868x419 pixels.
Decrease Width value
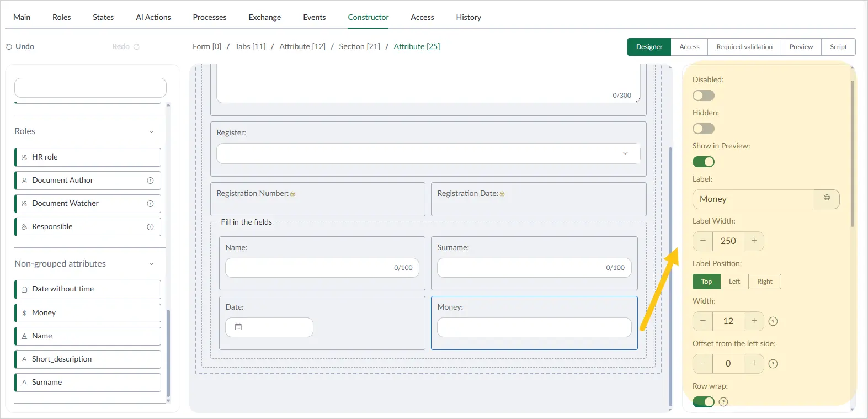(x=702, y=321)
